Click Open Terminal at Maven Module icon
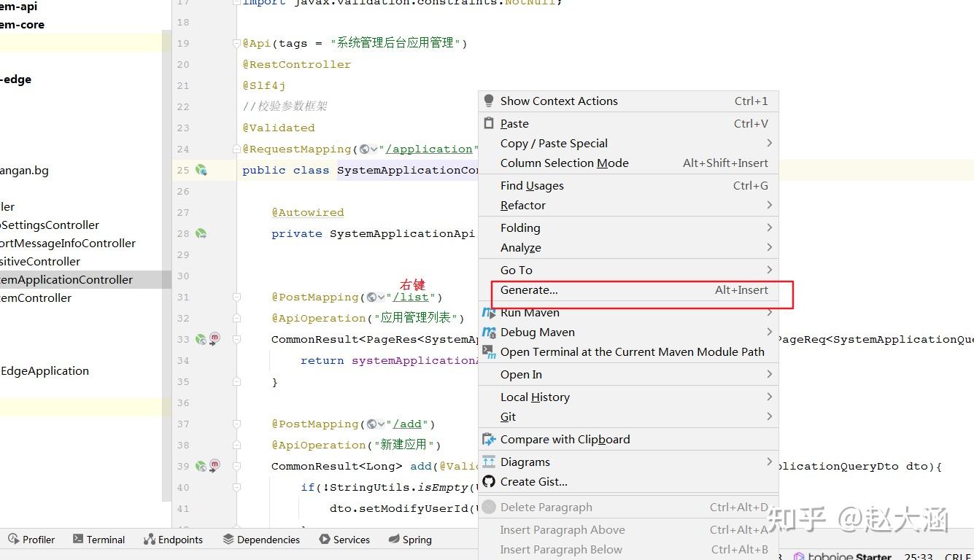Screen dimensions: 974x560 click(x=489, y=352)
